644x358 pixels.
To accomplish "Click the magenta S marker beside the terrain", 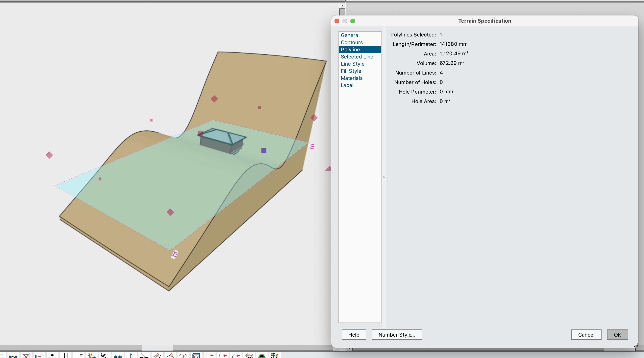I will (x=312, y=147).
